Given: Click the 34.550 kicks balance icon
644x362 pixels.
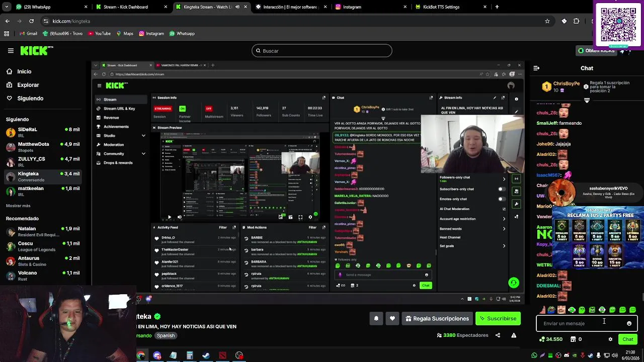Looking at the screenshot, I should (x=551, y=339).
